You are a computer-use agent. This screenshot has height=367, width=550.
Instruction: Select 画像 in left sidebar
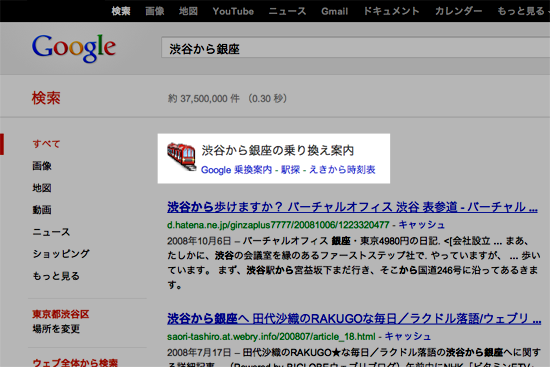pos(42,166)
